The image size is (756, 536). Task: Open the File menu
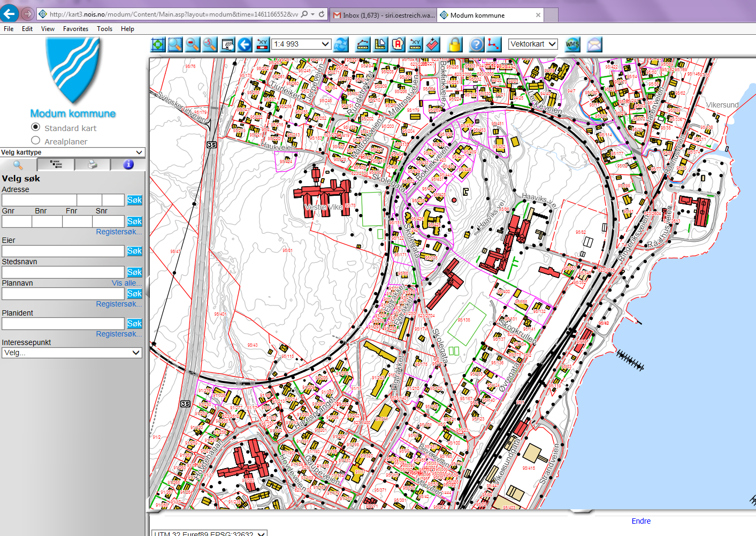(9, 29)
